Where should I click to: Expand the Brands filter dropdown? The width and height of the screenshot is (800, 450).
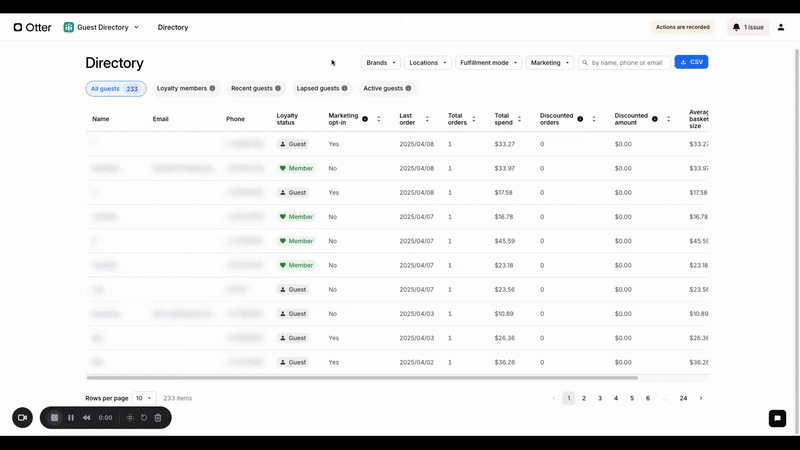(381, 62)
